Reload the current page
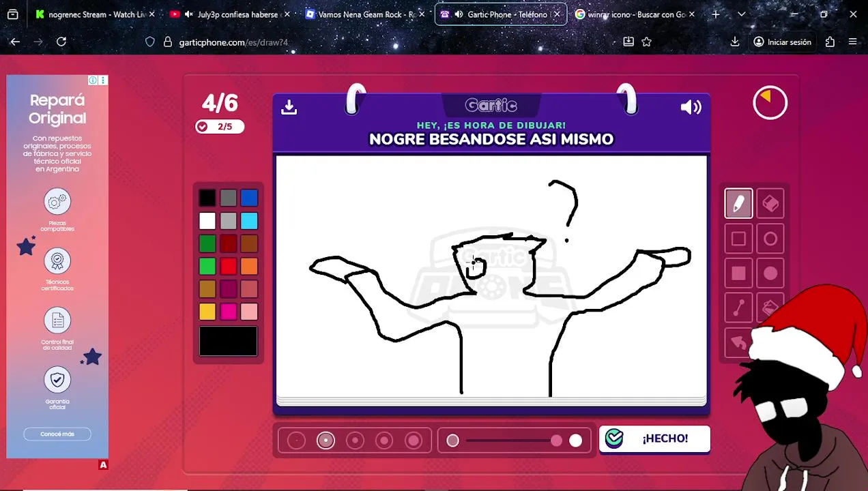 (61, 42)
